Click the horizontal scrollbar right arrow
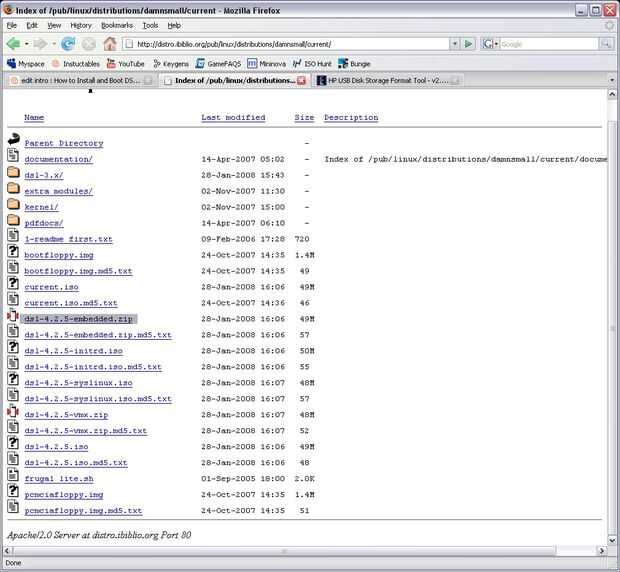 click(601, 550)
